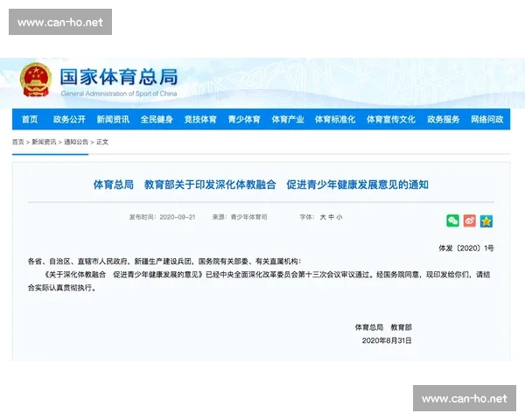Open 体育标准化 navigation item
The width and height of the screenshot is (525, 420).
pos(335,119)
